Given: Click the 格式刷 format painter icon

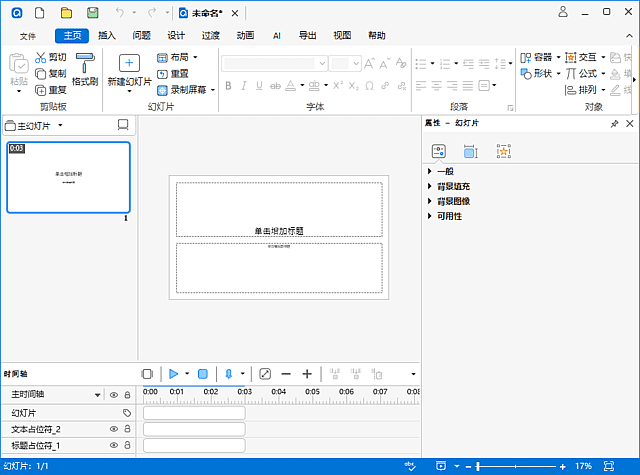Looking at the screenshot, I should click(x=86, y=62).
